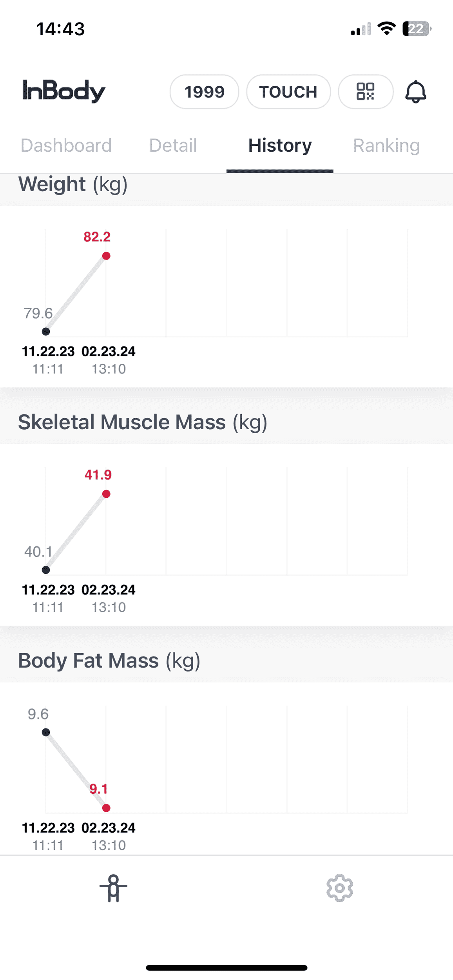
Task: Open settings gear icon in bottom bar
Action: pos(340,888)
